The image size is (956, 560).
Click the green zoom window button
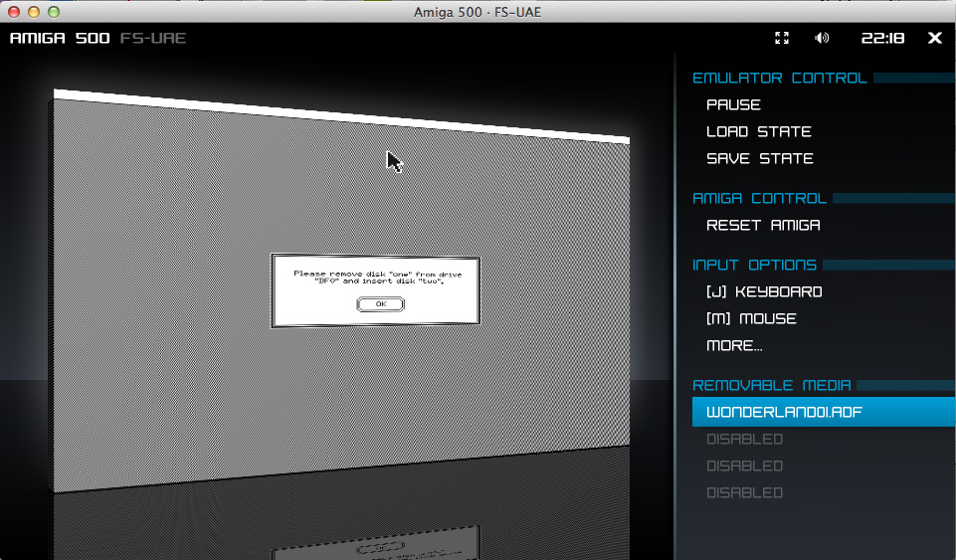(54, 12)
